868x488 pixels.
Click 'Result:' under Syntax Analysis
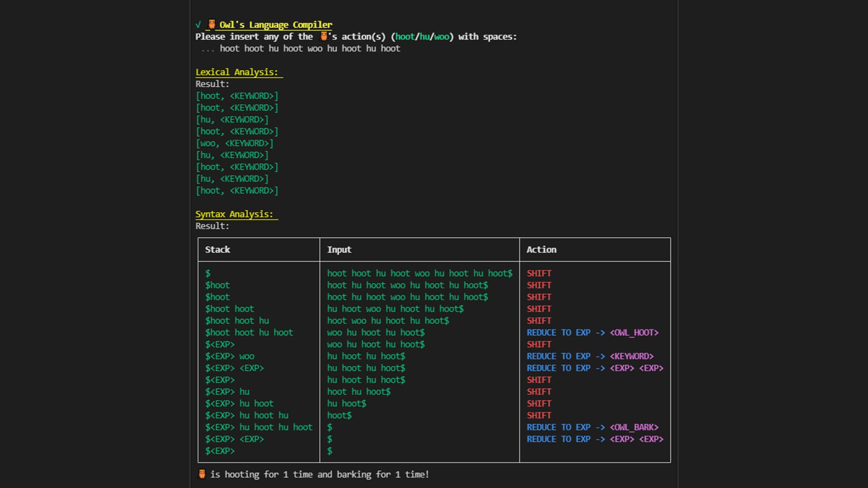point(212,226)
